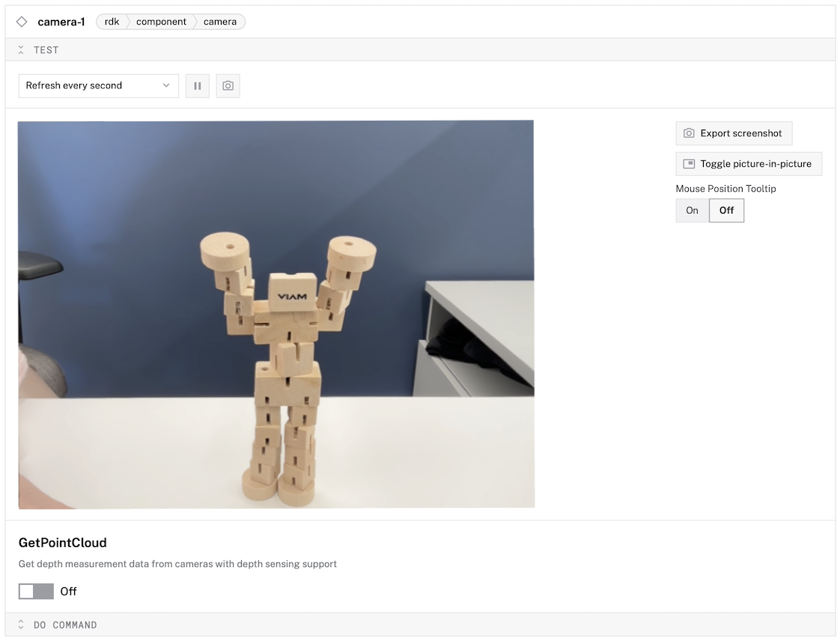The image size is (840, 642).
Task: Slide the GetPointCloud control to On
Action: [x=36, y=591]
